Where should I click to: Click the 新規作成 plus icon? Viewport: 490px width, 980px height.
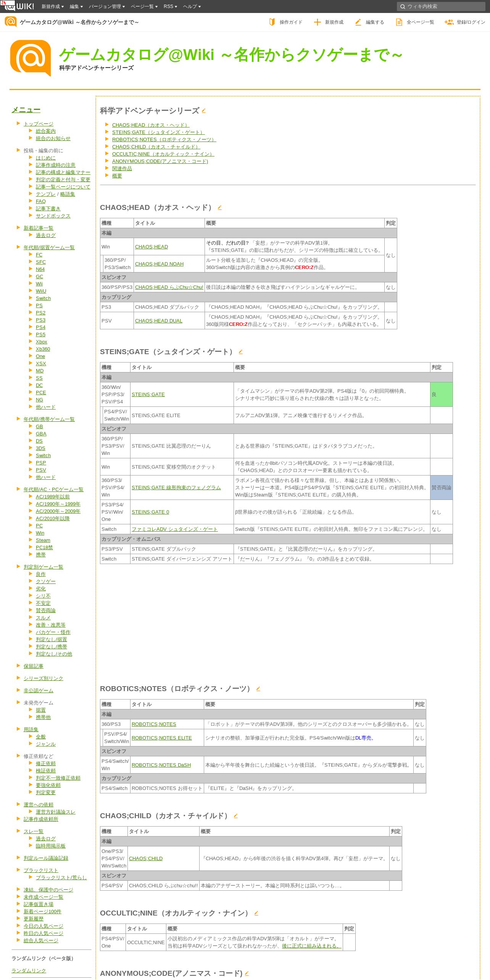pyautogui.click(x=317, y=22)
